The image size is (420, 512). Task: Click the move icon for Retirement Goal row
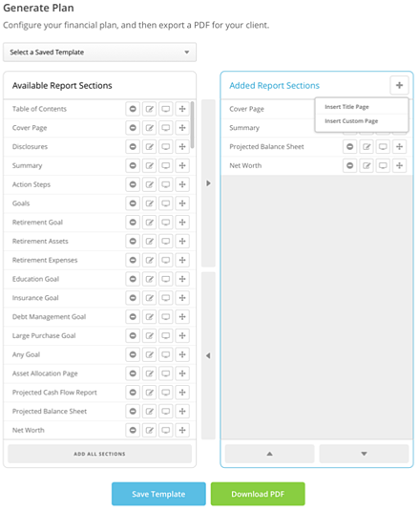[x=182, y=223]
